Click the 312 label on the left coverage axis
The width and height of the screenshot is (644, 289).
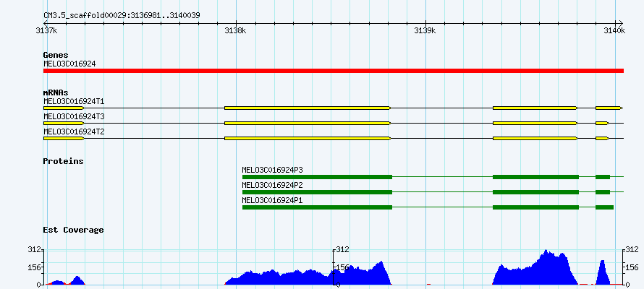35,249
